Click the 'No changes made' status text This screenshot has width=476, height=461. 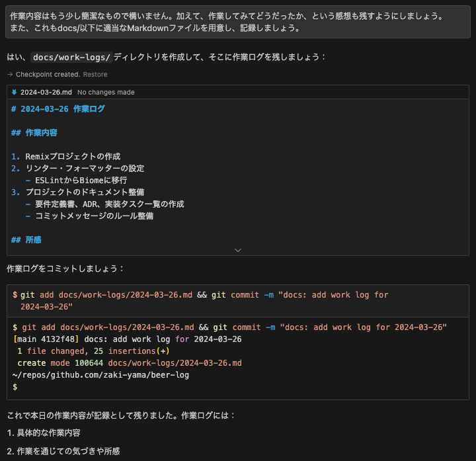click(x=106, y=93)
